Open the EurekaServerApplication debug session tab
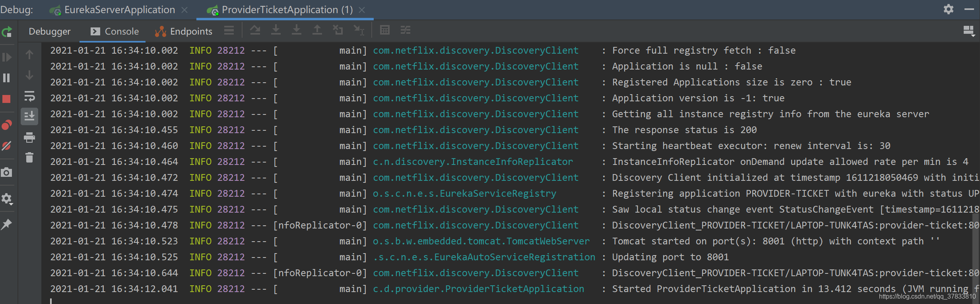The image size is (980, 304). [112, 10]
